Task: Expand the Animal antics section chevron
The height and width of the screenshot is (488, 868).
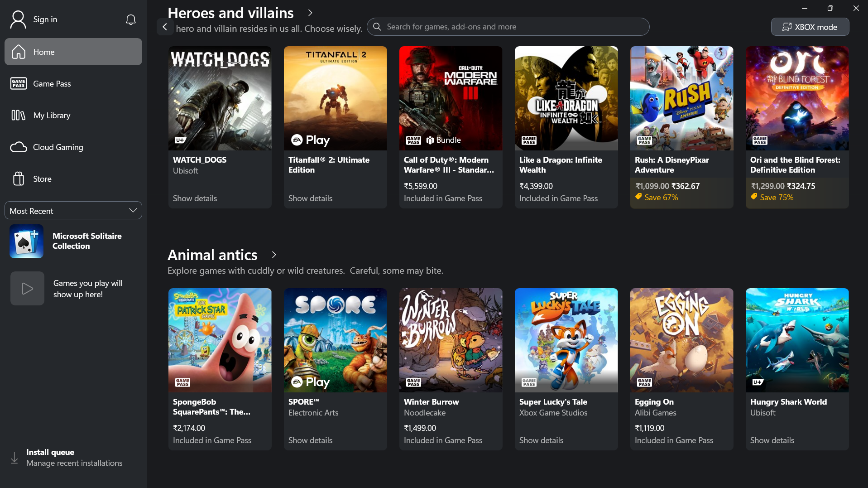Action: [x=274, y=255]
